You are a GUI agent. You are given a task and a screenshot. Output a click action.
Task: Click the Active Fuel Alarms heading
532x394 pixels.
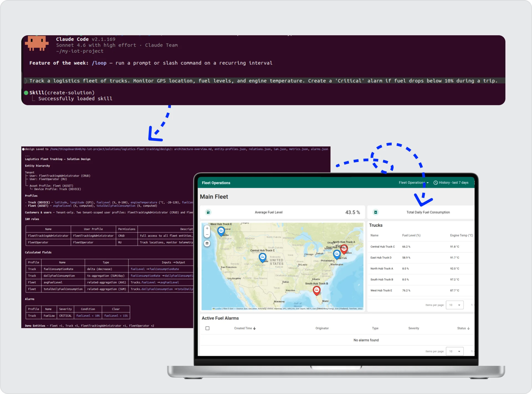[x=220, y=318]
